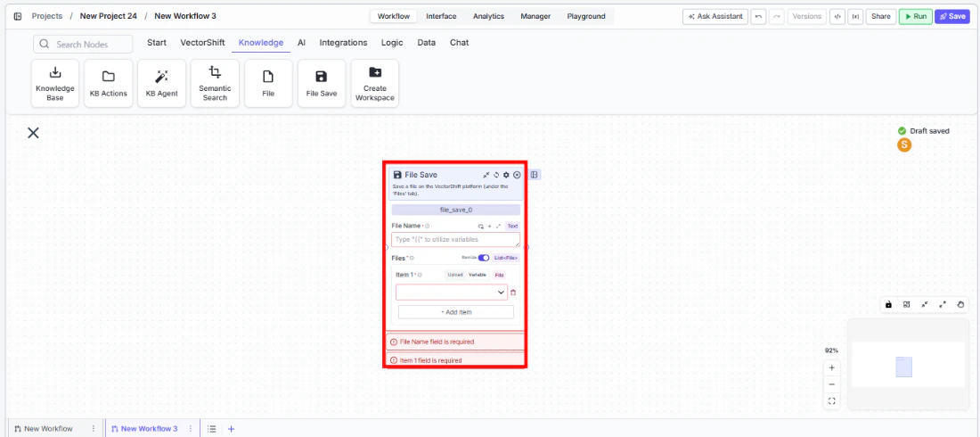Click the Share button
Image resolution: width=980 pixels, height=437 pixels.
[x=880, y=16]
